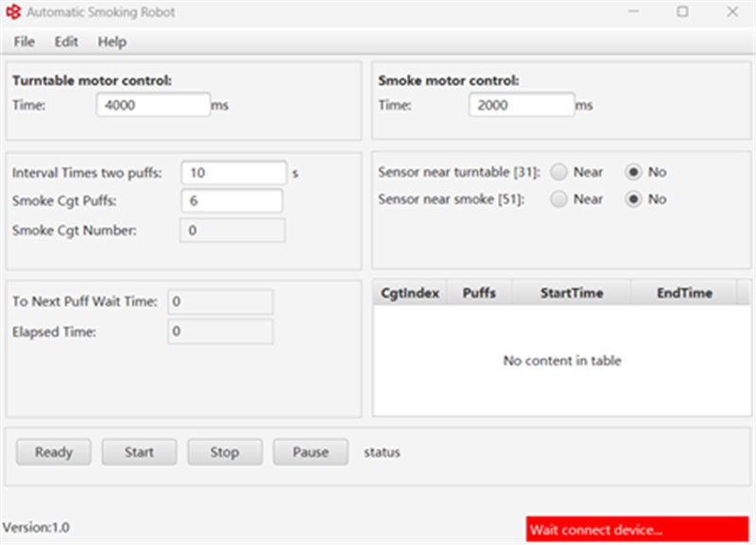Select No for Sensor near turntable
The width and height of the screenshot is (756, 545).
pos(634,172)
